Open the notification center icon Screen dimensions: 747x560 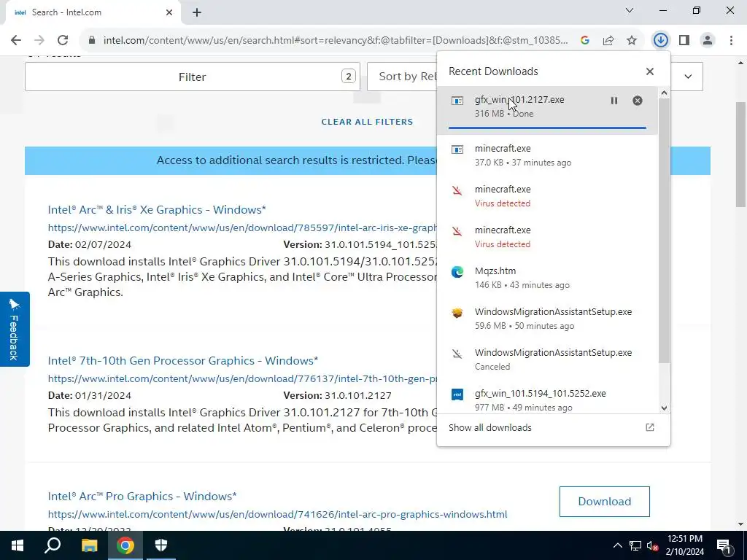724,545
